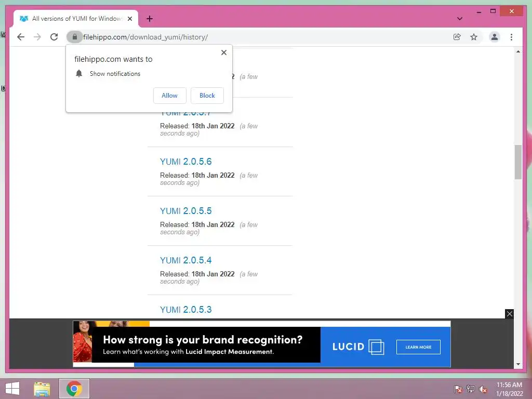Click 'filehippo.com wants to' heading

113,59
